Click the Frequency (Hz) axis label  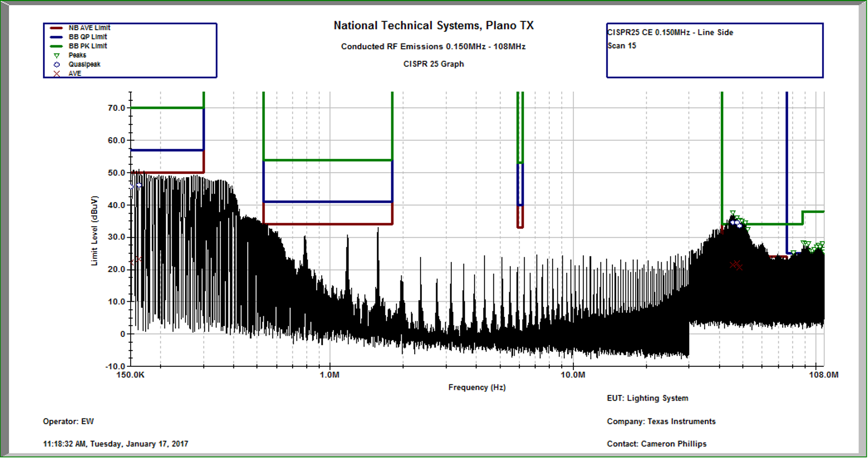point(477,387)
